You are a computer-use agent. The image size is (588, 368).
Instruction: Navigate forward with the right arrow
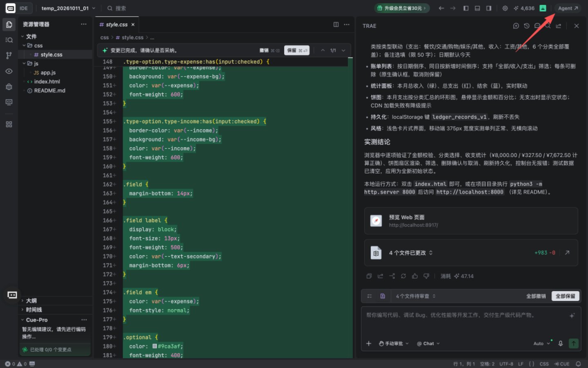click(x=452, y=8)
